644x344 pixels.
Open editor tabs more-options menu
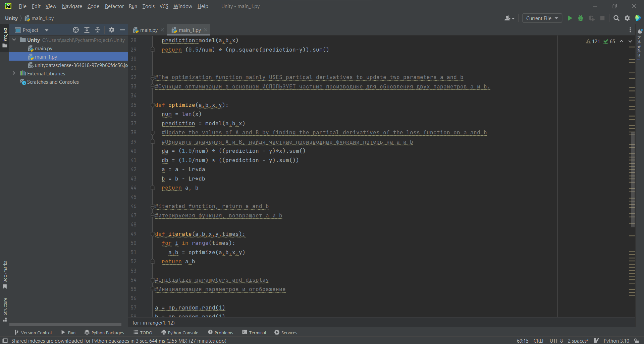pyautogui.click(x=630, y=30)
